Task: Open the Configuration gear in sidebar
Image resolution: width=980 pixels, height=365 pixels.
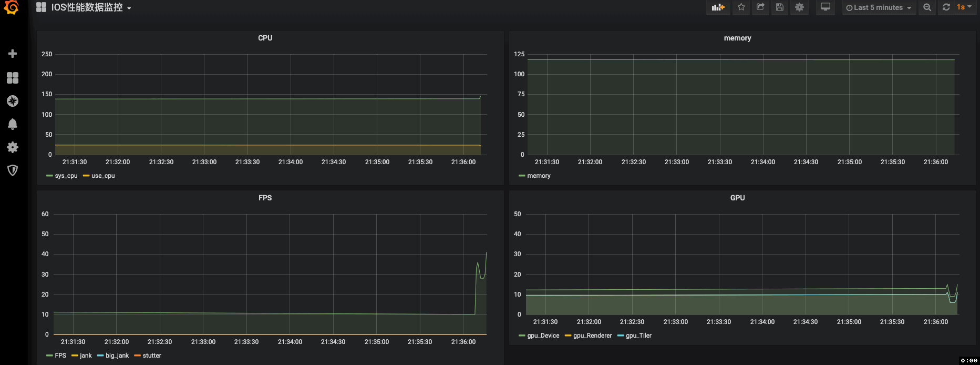Action: [x=13, y=147]
